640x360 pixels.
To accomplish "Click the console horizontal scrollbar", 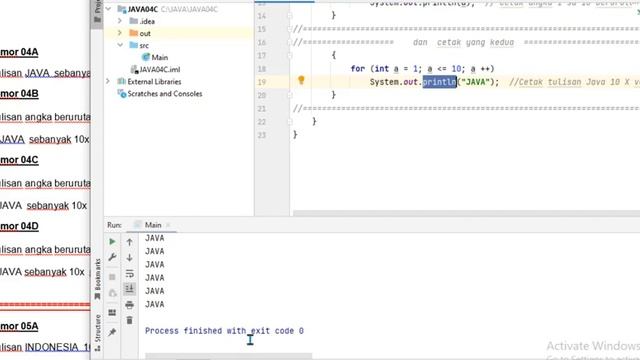I will tap(229, 357).
